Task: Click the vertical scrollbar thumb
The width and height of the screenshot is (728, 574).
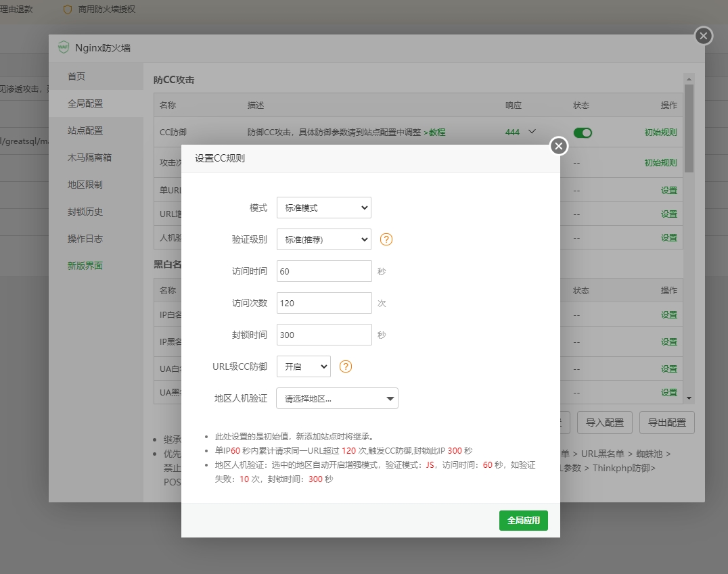Action: (689, 128)
